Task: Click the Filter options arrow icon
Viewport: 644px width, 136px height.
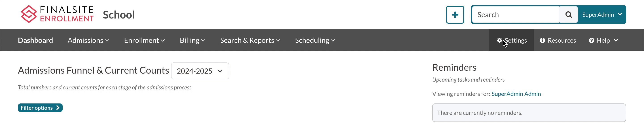Action: [58, 108]
